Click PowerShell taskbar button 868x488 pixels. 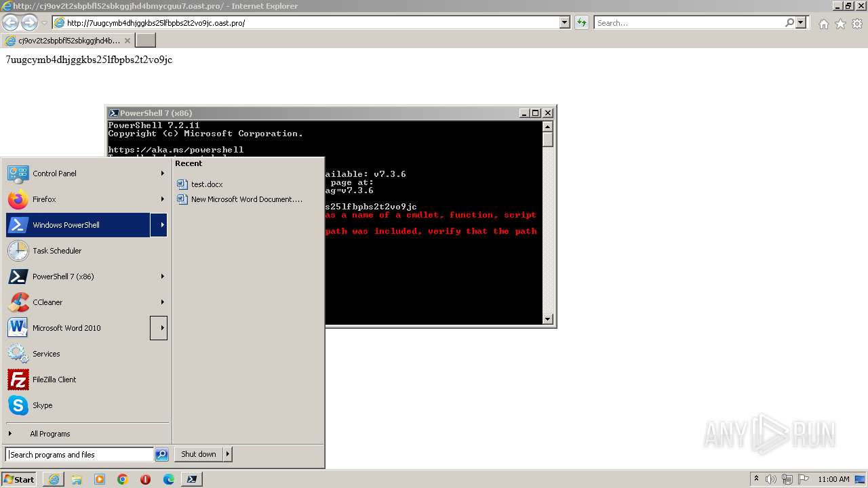192,479
